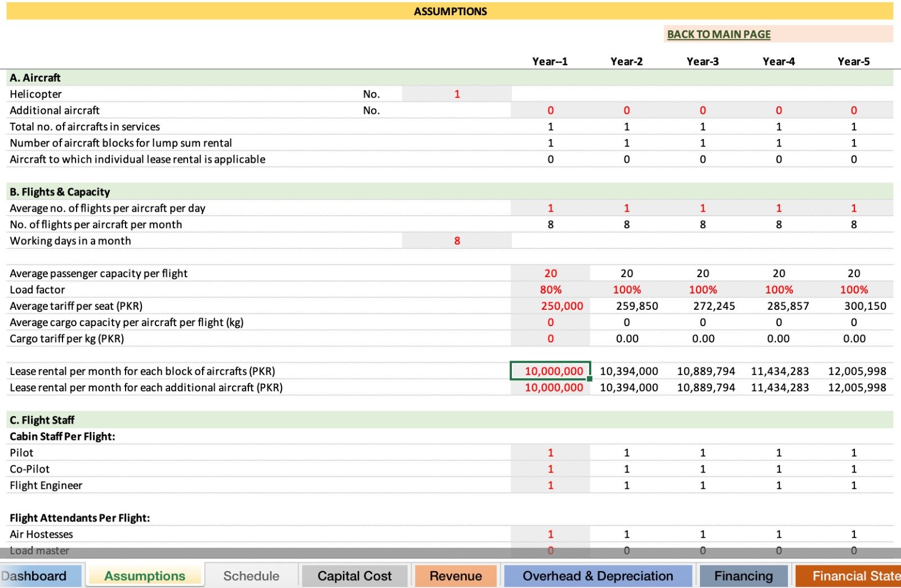Image resolution: width=901 pixels, height=588 pixels.
Task: Select the Helicopter row label
Action: click(x=35, y=94)
